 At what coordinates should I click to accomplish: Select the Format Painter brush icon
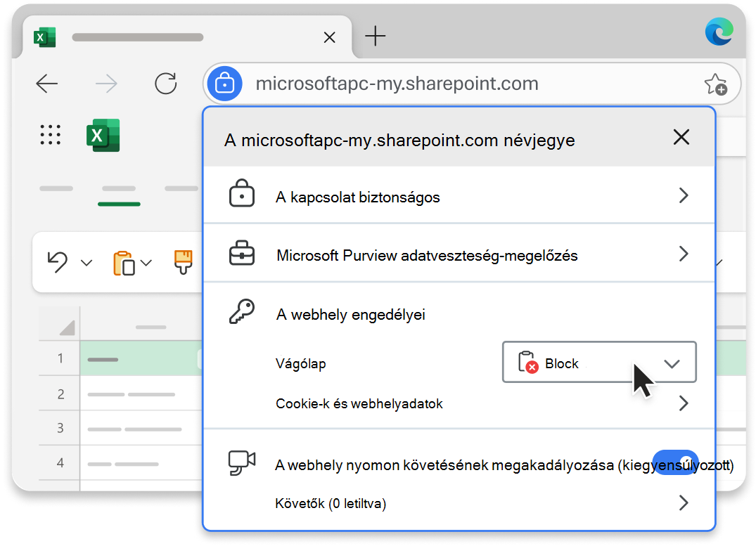[x=184, y=262]
